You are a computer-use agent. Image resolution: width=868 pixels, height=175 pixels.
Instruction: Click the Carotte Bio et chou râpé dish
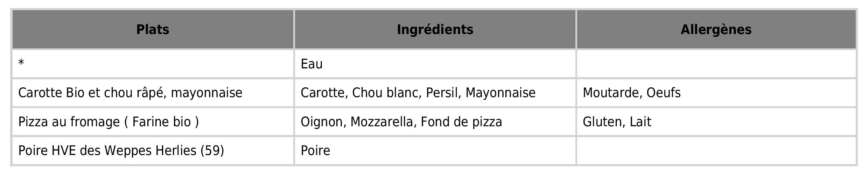(130, 93)
